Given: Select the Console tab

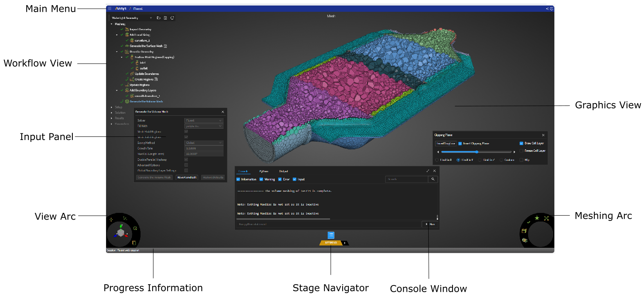Looking at the screenshot, I should click(243, 171).
